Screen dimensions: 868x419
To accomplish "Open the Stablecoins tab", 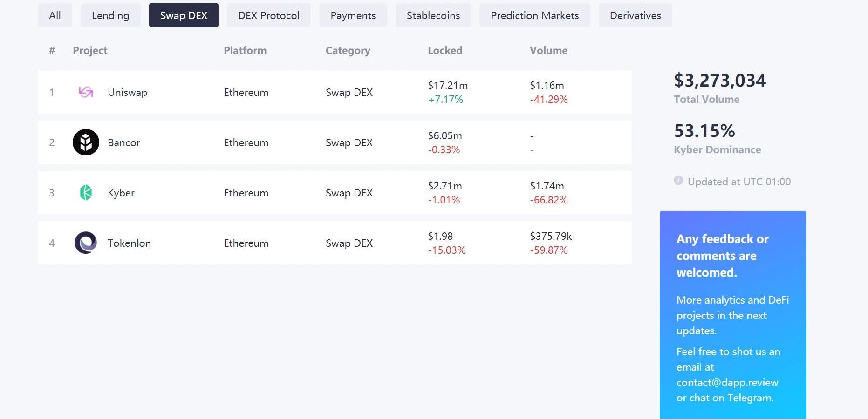I will pyautogui.click(x=433, y=15).
